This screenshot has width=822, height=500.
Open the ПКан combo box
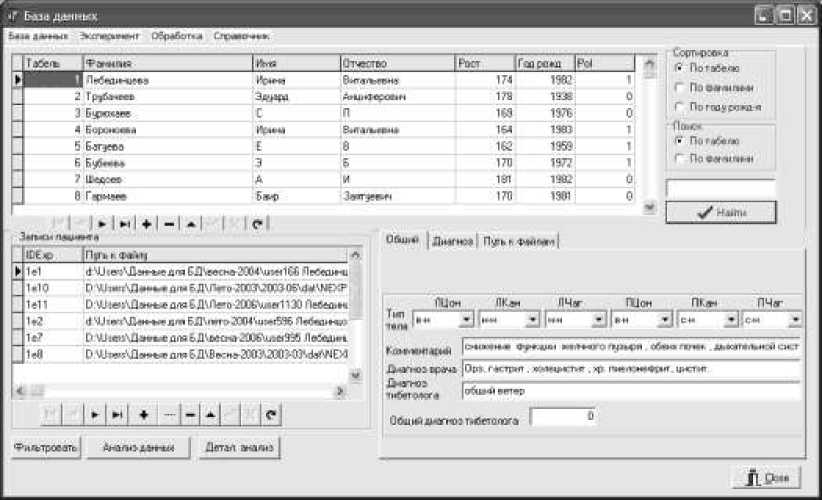click(729, 320)
